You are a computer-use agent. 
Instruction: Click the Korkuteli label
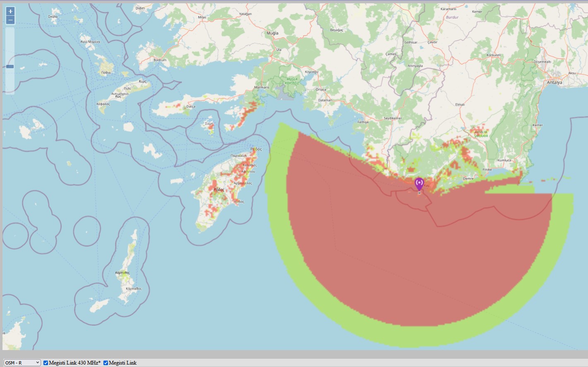[494, 55]
